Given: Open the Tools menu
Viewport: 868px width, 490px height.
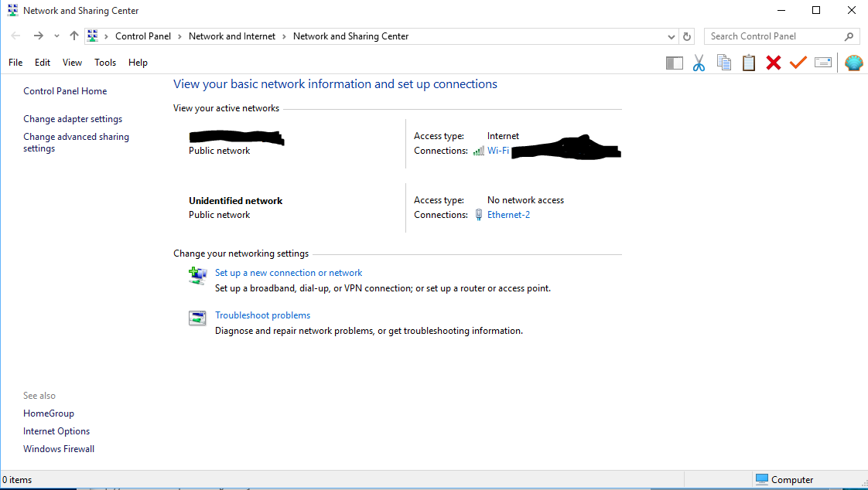Looking at the screenshot, I should click(105, 63).
